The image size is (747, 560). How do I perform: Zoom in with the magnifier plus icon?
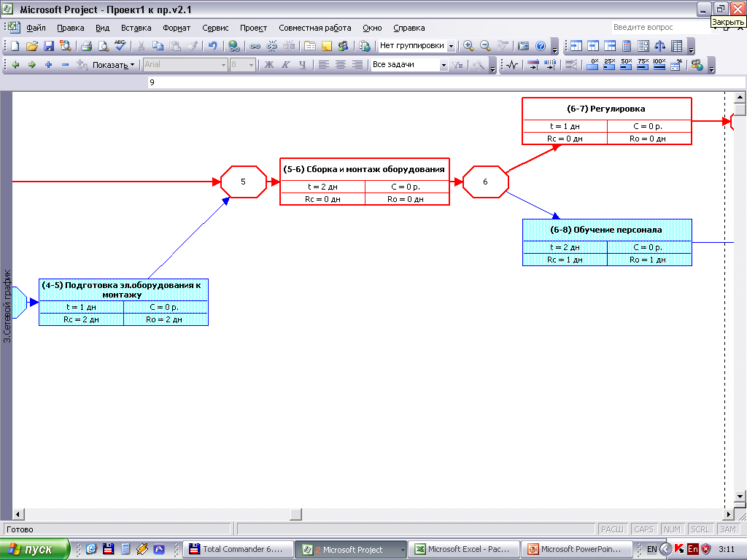(x=468, y=46)
